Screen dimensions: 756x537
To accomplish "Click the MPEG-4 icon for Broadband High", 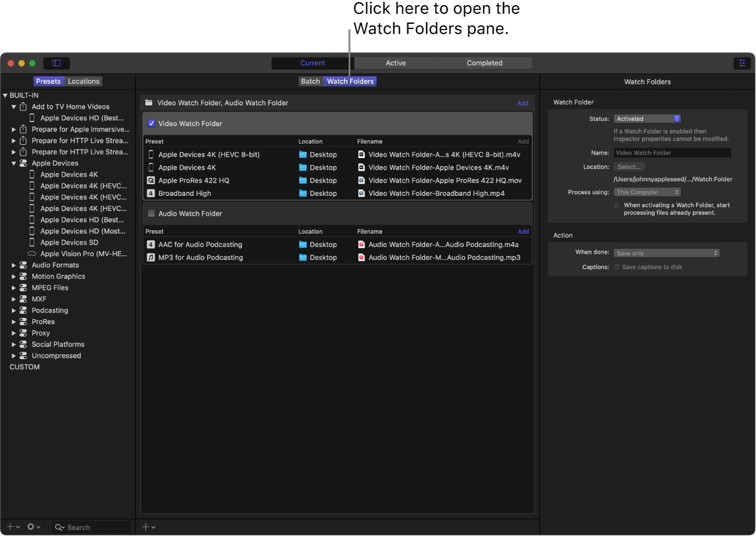I will (151, 193).
